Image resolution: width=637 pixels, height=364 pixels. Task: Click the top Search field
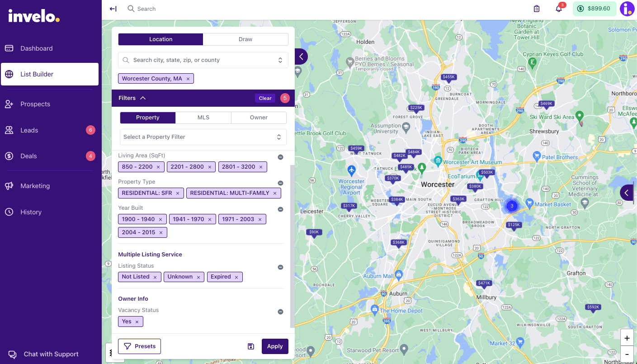146,9
